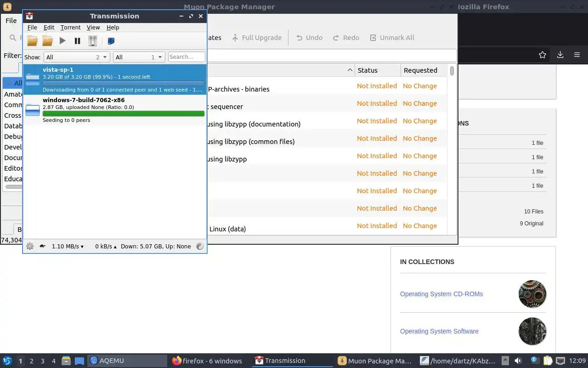Open the LXQt application menu launcher
Viewport: 588px width, 368px height.
coord(7,361)
